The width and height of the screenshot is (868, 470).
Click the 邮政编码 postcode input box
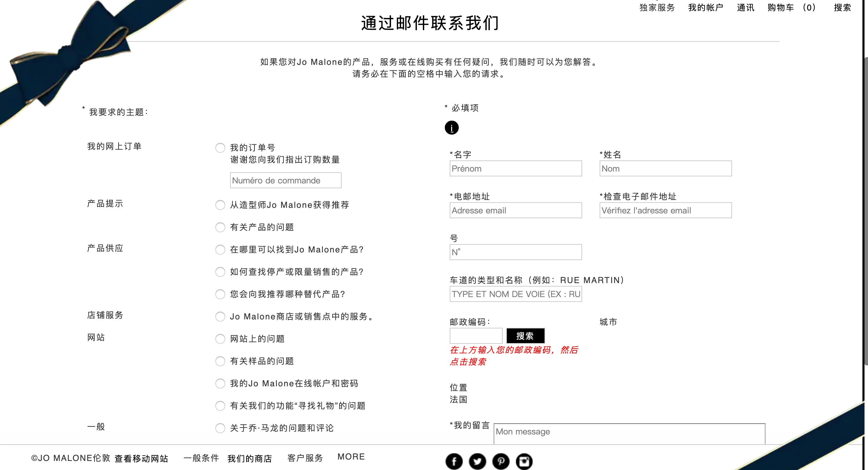pos(476,336)
